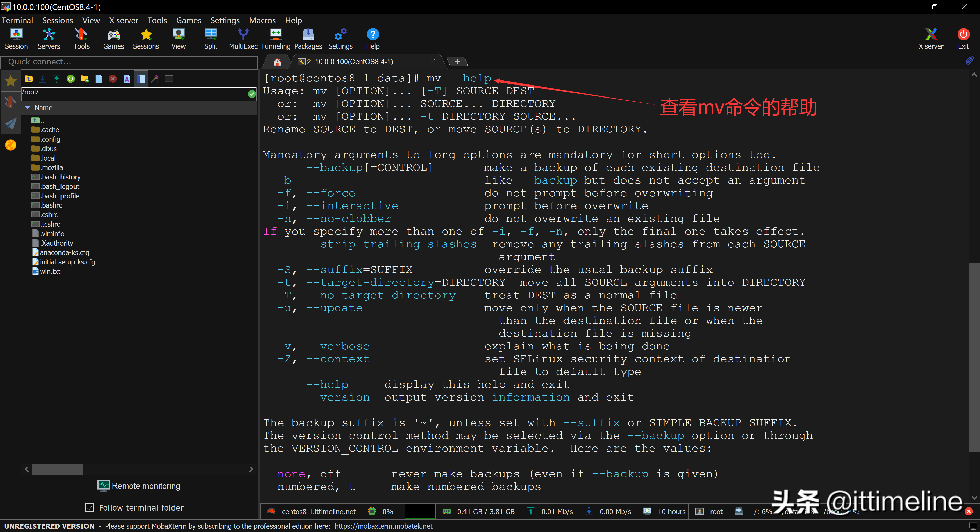Upload files using the green up-arrow icon
Viewport: 980px width, 532px height.
click(57, 79)
